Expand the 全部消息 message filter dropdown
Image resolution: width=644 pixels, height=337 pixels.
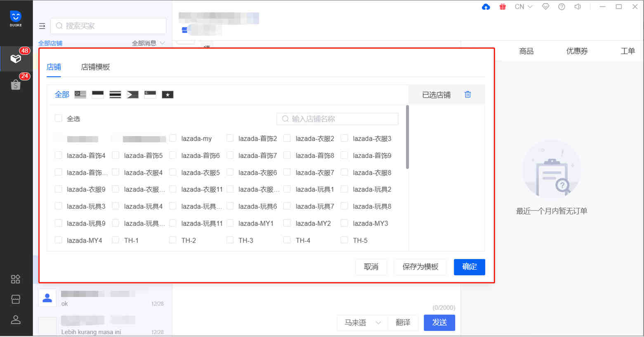click(x=148, y=43)
